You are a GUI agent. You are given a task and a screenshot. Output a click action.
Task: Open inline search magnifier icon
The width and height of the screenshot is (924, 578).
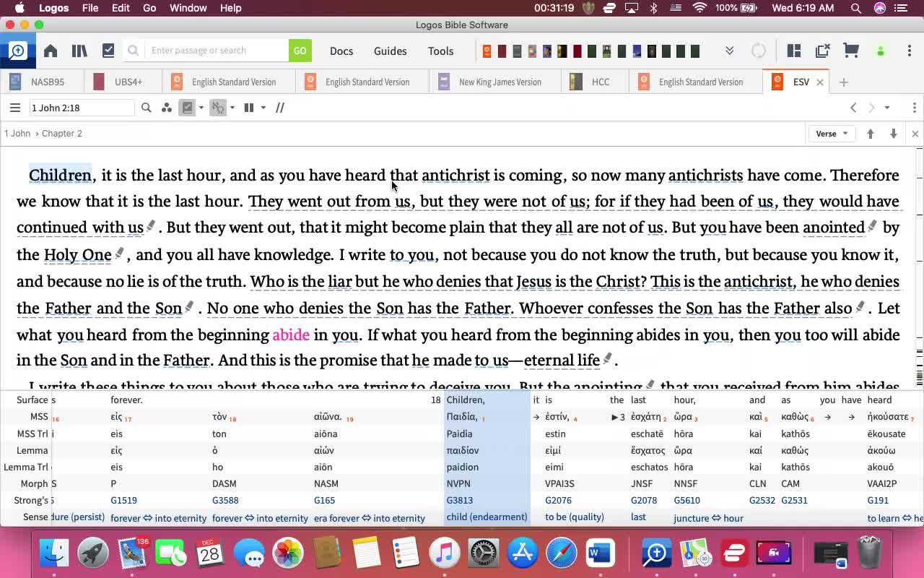click(x=147, y=108)
